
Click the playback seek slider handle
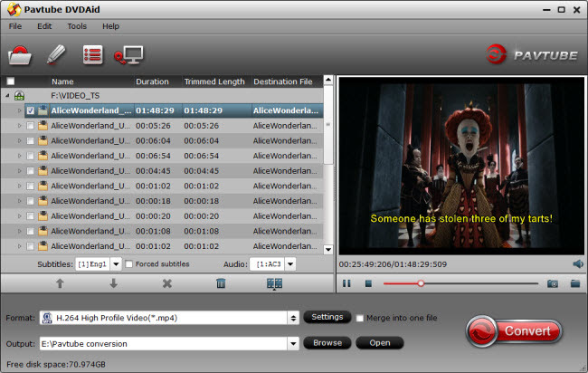click(x=421, y=283)
